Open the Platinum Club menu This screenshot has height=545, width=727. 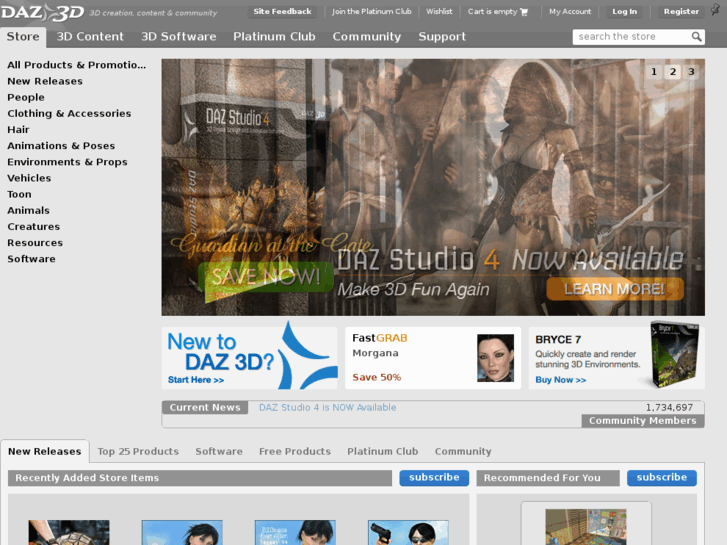(274, 37)
